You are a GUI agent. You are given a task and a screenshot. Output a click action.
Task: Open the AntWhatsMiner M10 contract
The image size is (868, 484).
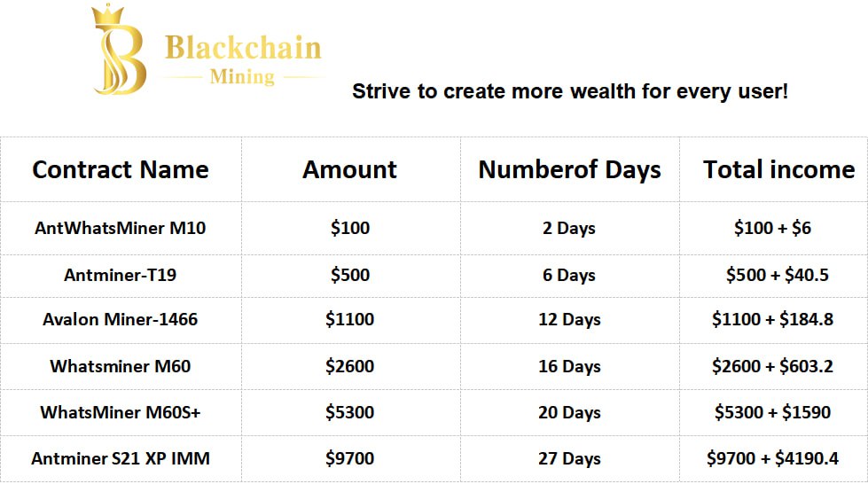pos(121,228)
